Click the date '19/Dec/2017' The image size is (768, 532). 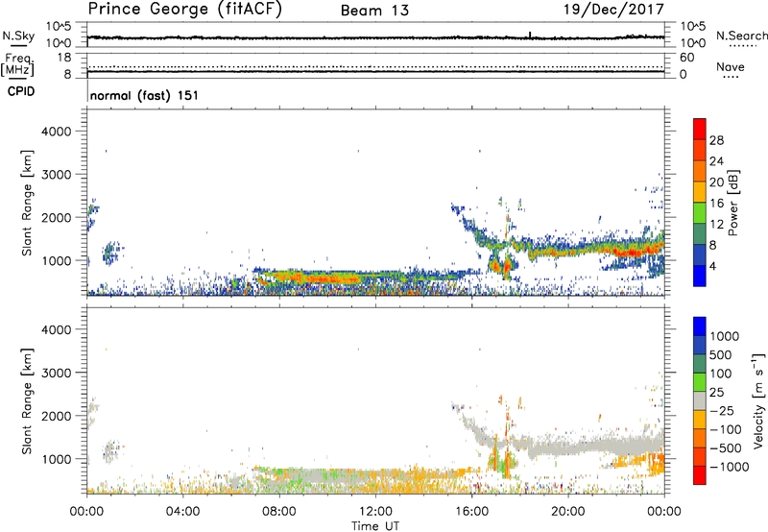613,10
